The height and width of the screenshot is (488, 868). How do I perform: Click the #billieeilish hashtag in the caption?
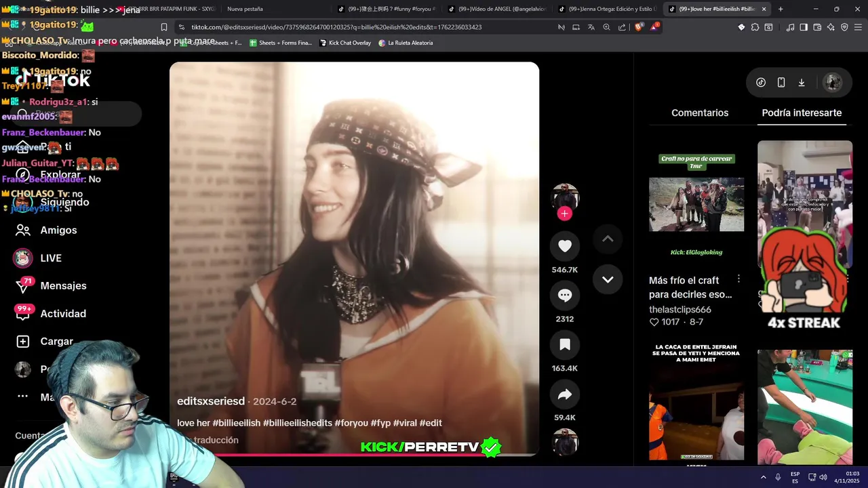pos(237,423)
